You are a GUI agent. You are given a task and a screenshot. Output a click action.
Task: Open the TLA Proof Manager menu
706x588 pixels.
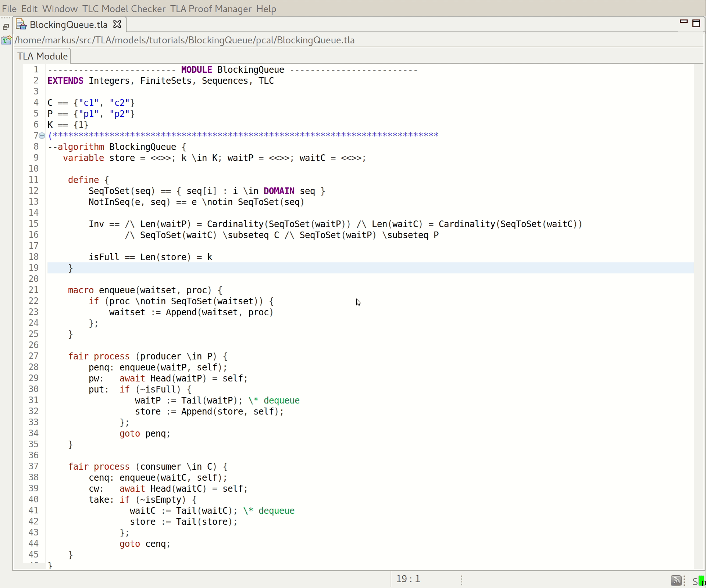click(211, 9)
